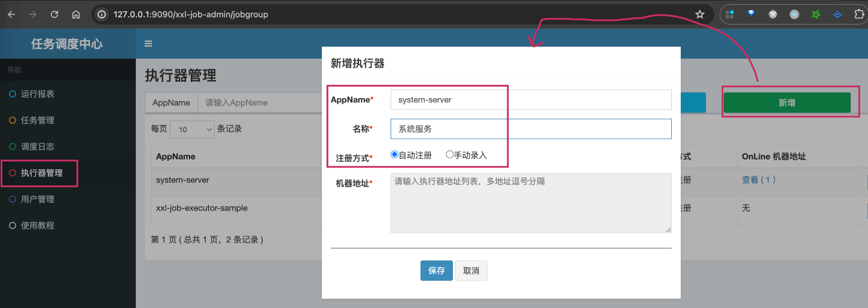Click the browser reload icon

[x=54, y=14]
